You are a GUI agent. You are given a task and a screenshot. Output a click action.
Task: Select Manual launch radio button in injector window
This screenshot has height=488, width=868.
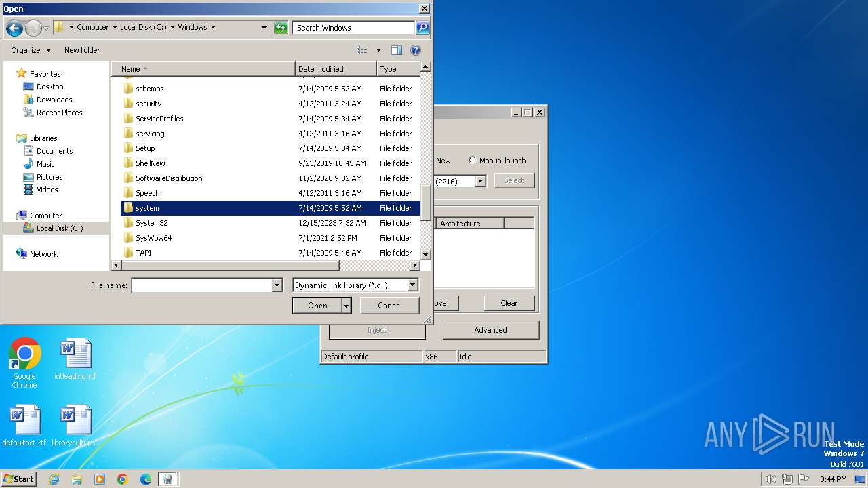(473, 161)
